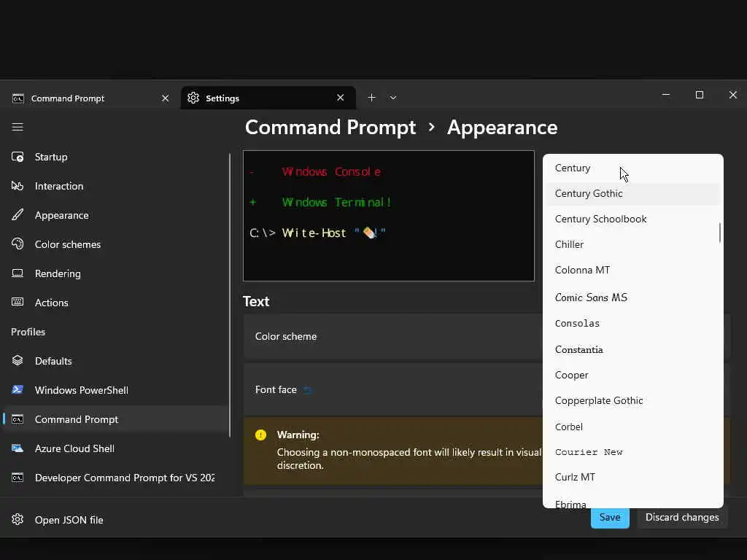Choose Comic Sans MS font

[x=632, y=297]
